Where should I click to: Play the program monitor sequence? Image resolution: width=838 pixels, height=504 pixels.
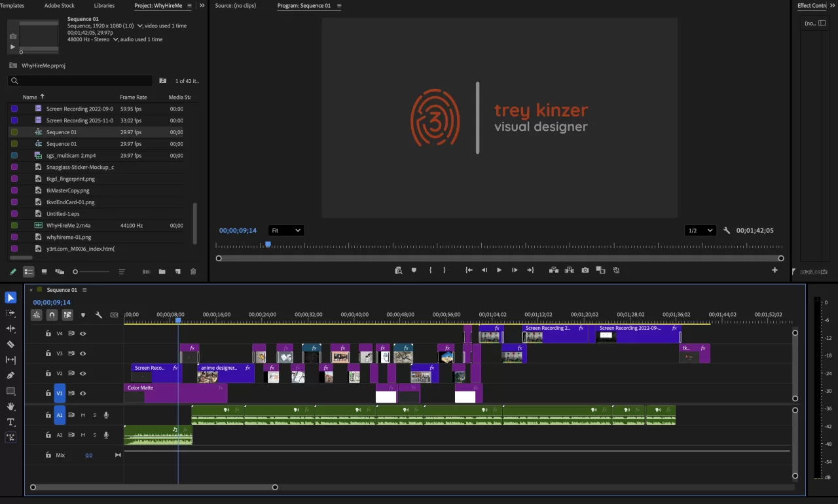(499, 270)
